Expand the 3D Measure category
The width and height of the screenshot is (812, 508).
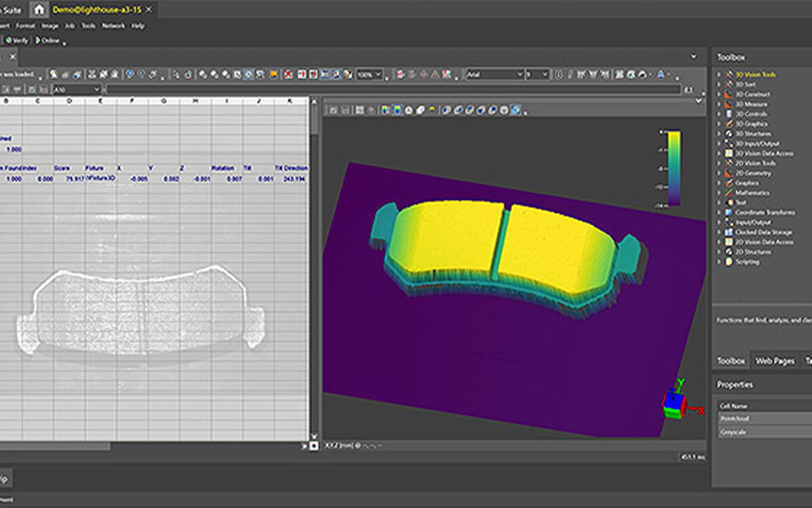(x=719, y=104)
